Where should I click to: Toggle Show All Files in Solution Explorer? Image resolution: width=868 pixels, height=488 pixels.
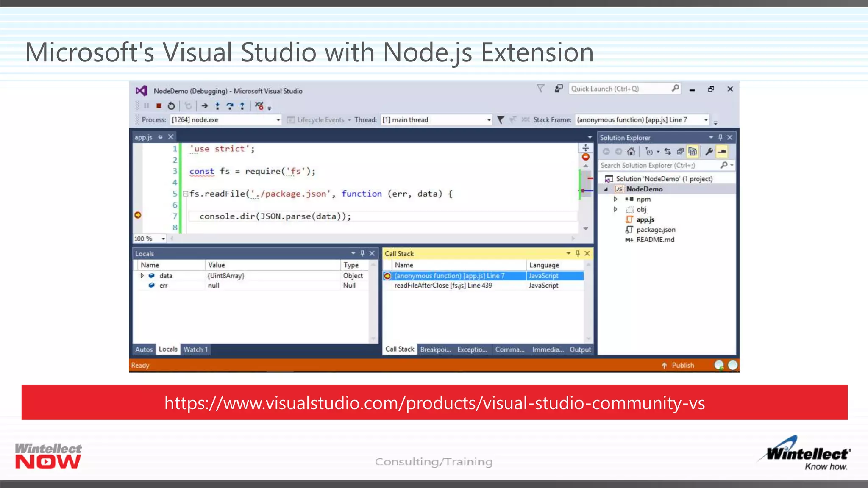point(693,152)
